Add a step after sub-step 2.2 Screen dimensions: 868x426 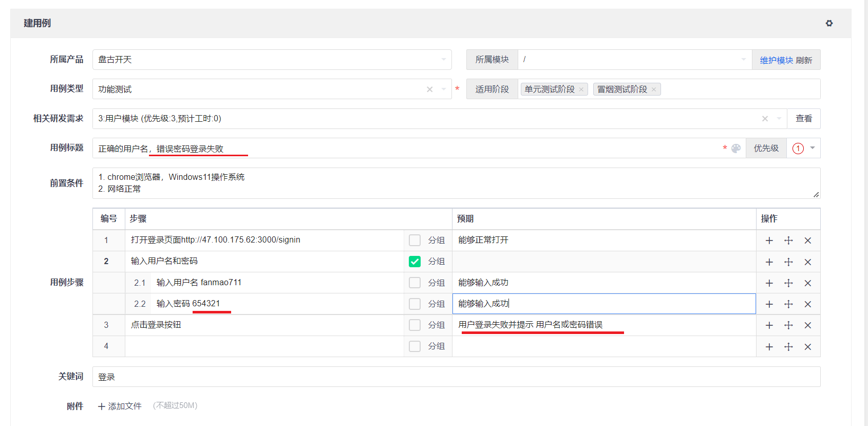pos(769,304)
